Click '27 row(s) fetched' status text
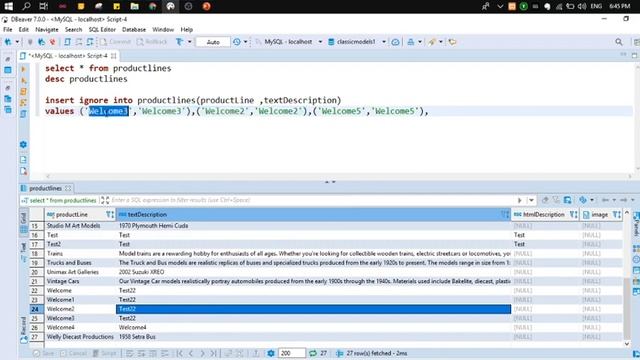 coord(377,353)
